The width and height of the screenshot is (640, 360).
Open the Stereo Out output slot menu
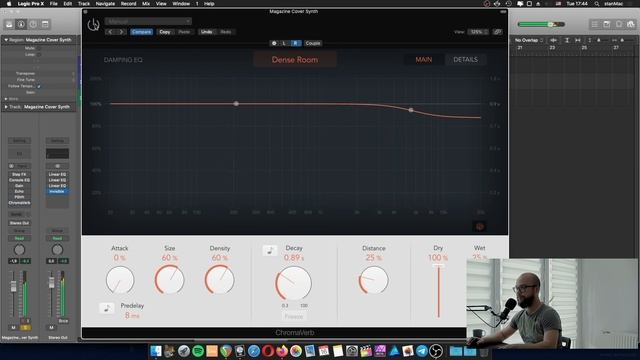click(19, 223)
